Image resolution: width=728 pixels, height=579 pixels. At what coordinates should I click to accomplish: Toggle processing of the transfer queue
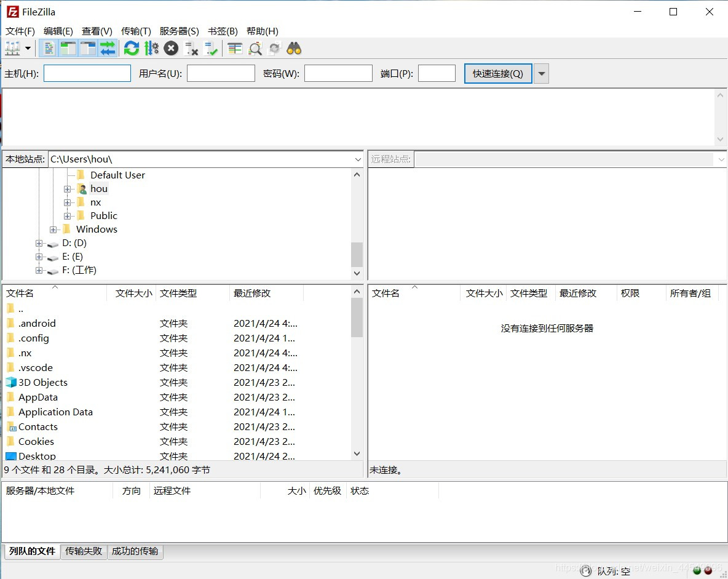pos(151,49)
